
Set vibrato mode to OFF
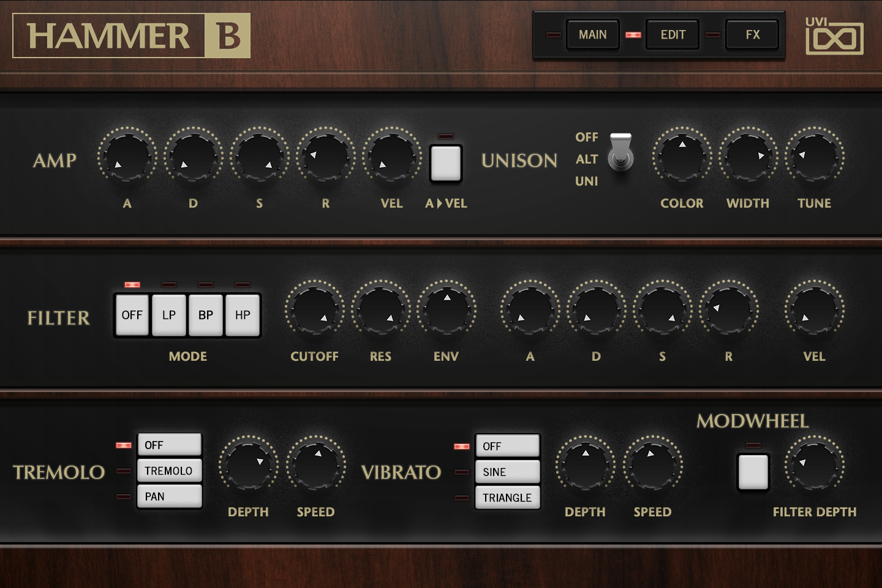pyautogui.click(x=508, y=446)
